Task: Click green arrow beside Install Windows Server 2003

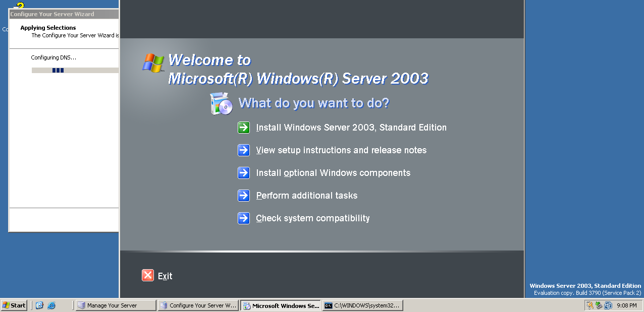Action: (244, 128)
